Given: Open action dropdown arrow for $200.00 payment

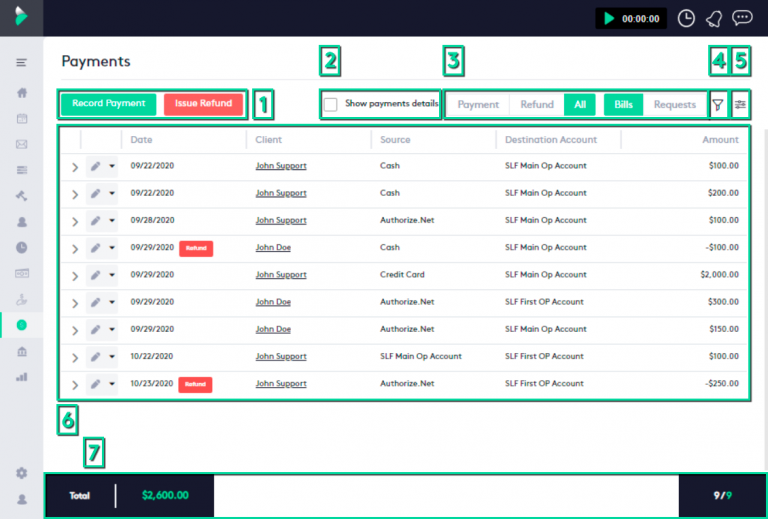Looking at the screenshot, I should 112,194.
